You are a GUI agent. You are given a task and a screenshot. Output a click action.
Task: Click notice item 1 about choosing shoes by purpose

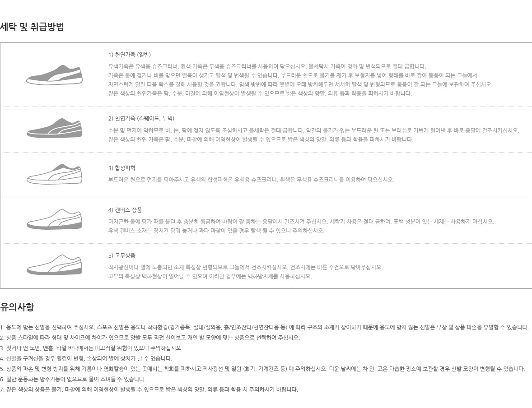click(264, 327)
